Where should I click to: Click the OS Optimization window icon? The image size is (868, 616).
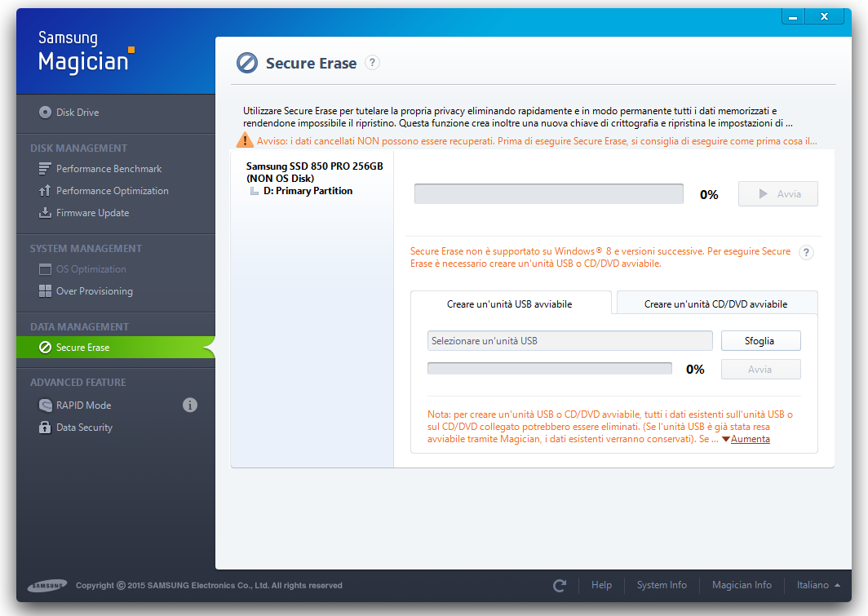[x=45, y=269]
